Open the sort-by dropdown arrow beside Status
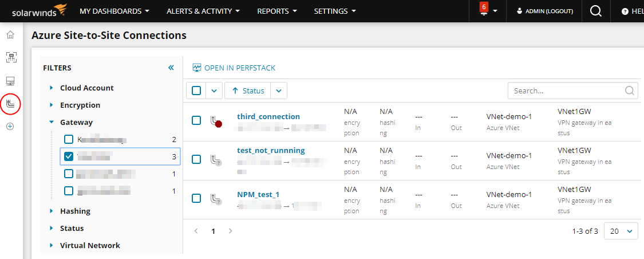644x259 pixels. (x=278, y=91)
